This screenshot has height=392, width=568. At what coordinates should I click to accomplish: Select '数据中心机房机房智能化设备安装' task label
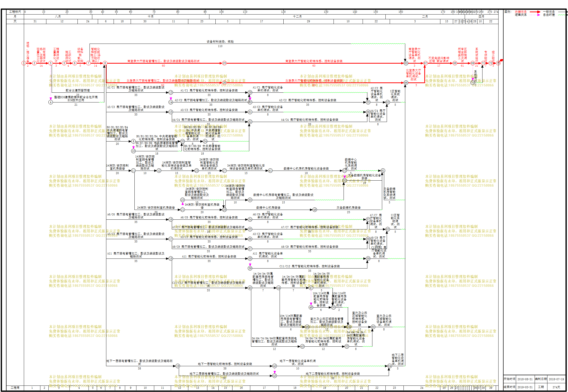(306, 169)
